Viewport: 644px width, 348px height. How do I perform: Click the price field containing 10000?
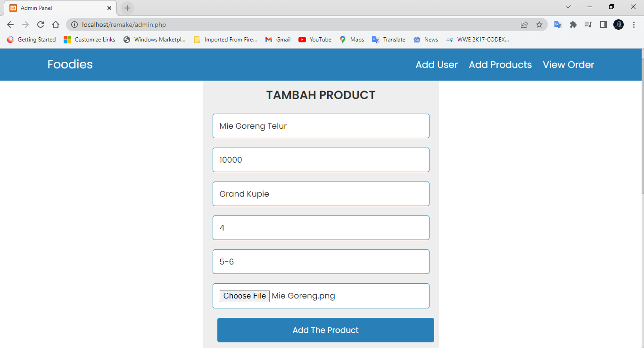pyautogui.click(x=321, y=160)
